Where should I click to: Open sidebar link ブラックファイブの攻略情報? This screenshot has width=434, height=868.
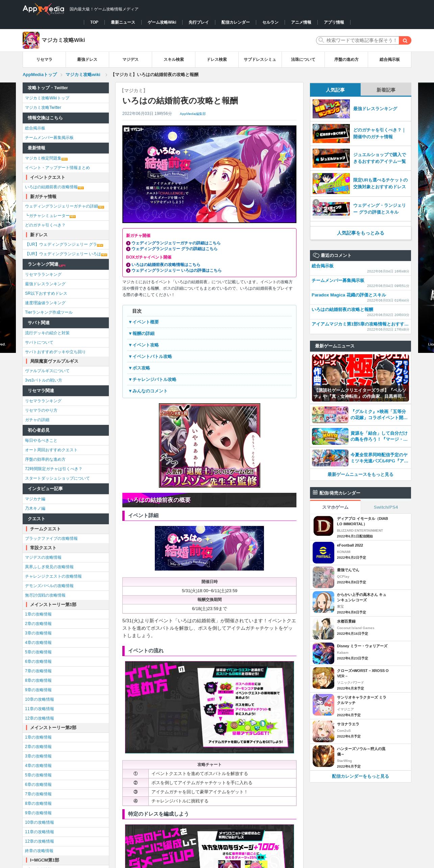(51, 538)
